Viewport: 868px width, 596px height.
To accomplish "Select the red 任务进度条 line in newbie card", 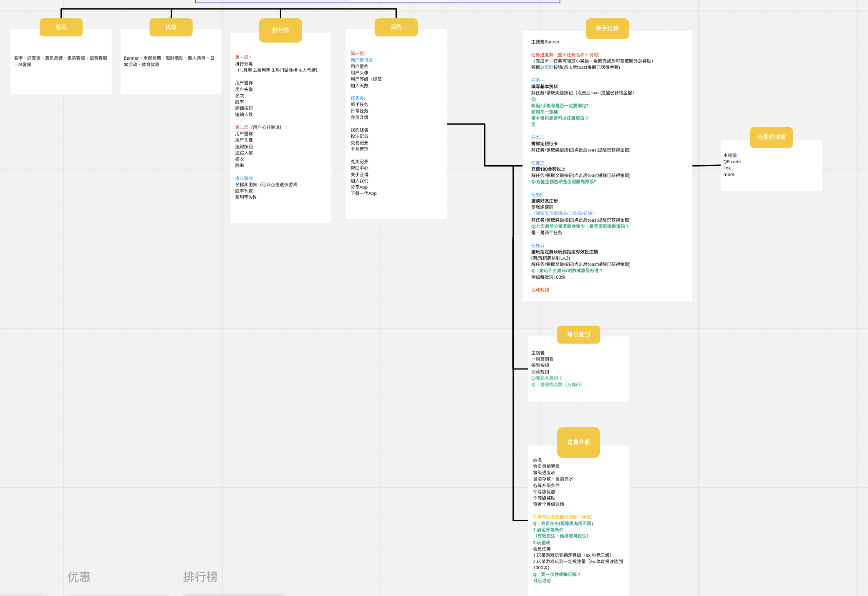I will click(565, 55).
